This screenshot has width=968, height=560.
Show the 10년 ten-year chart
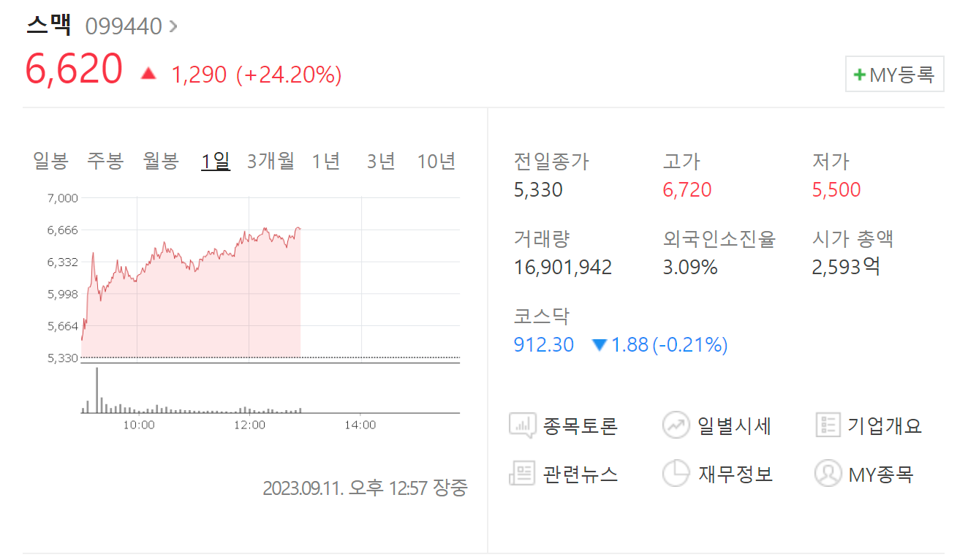[436, 162]
